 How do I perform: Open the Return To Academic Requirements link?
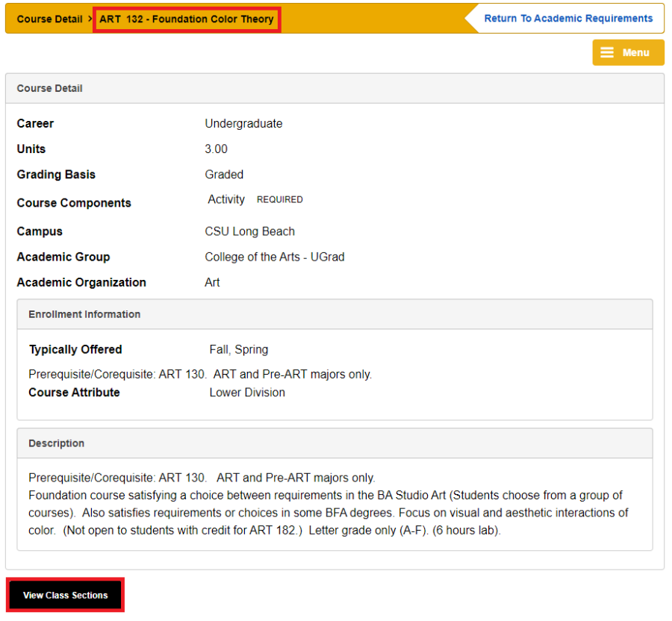pos(568,19)
